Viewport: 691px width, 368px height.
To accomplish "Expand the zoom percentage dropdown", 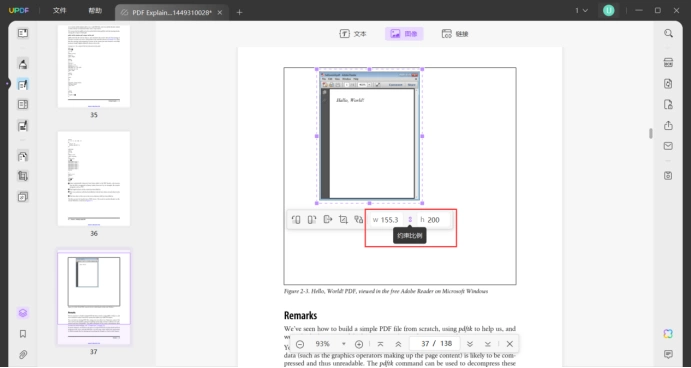I will (343, 344).
